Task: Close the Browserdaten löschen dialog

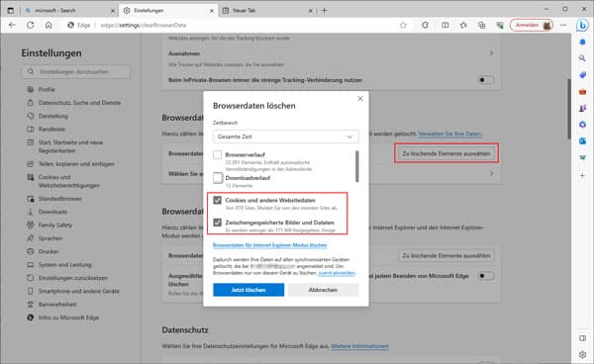Action: (x=360, y=98)
